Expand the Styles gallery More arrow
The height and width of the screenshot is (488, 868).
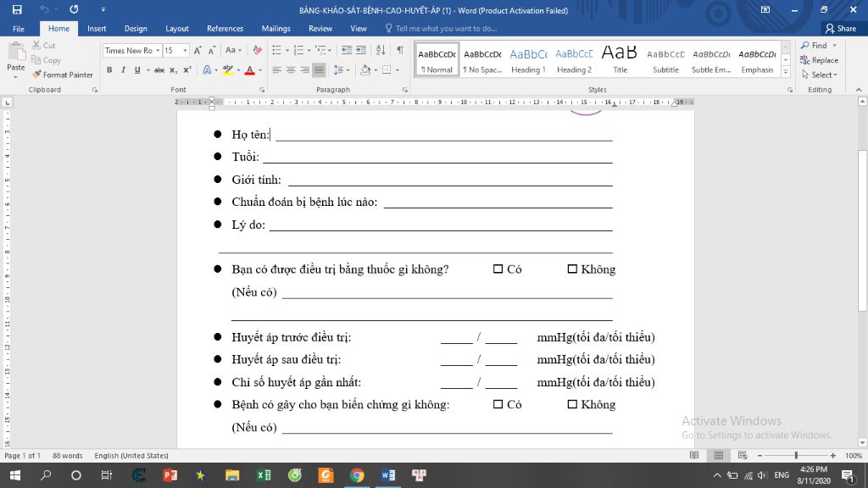coord(786,72)
